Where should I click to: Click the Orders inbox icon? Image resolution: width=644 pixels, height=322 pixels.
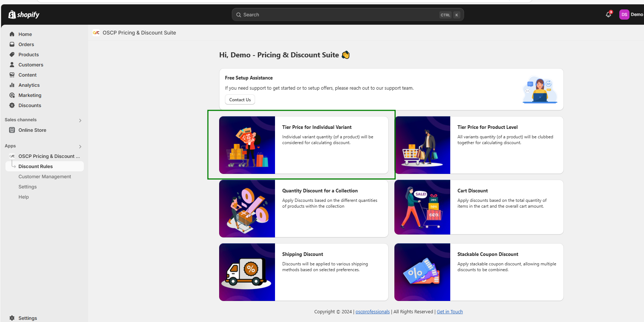(x=12, y=44)
